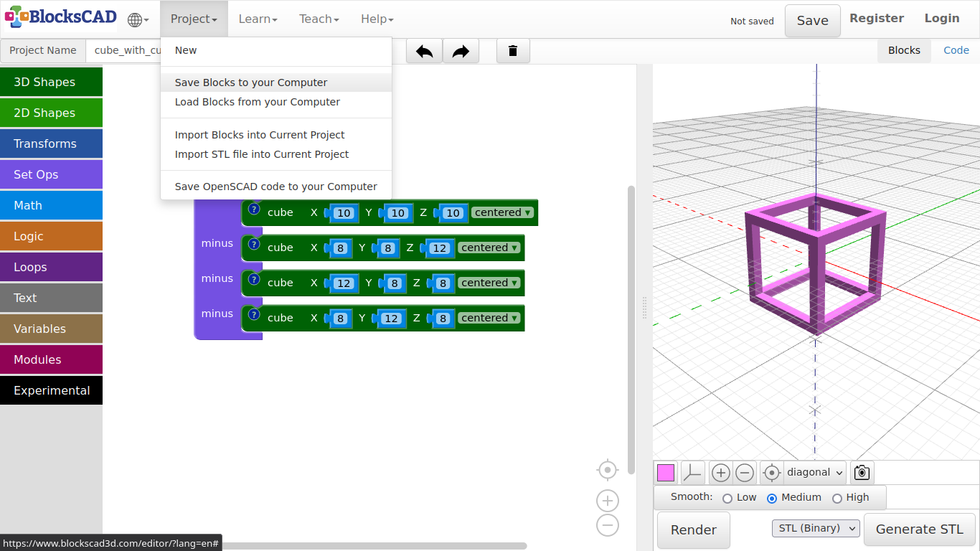Open the diagonal view dropdown

(815, 473)
